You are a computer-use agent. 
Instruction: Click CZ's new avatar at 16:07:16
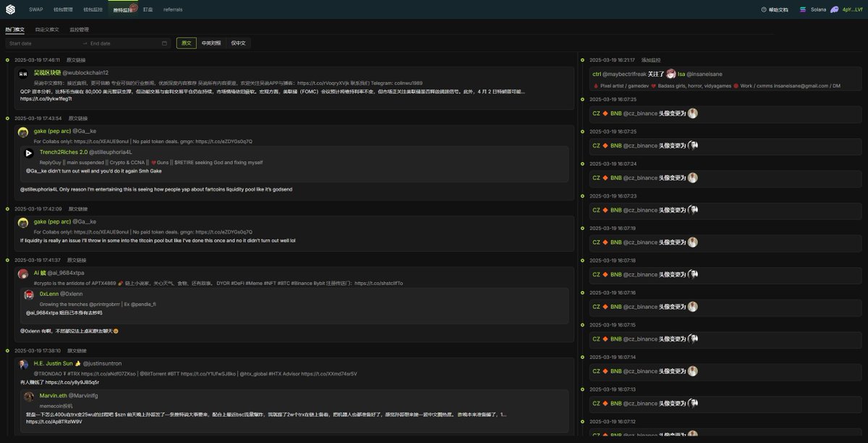coord(692,307)
